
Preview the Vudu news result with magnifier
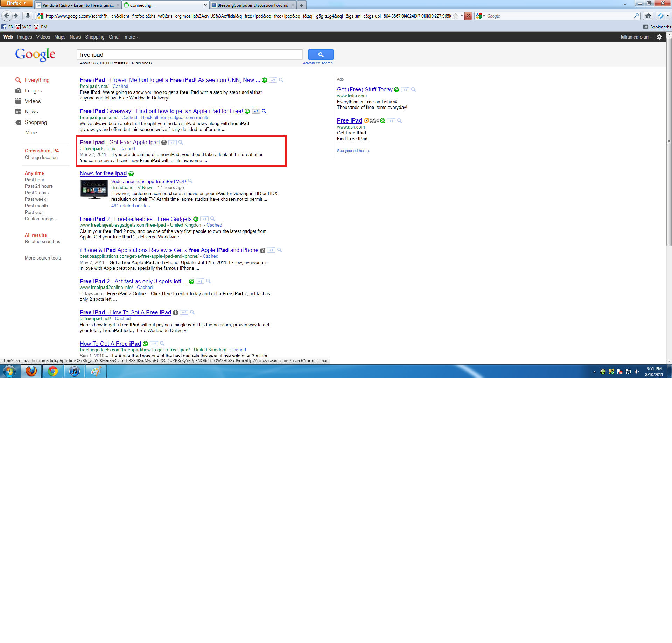tap(190, 181)
